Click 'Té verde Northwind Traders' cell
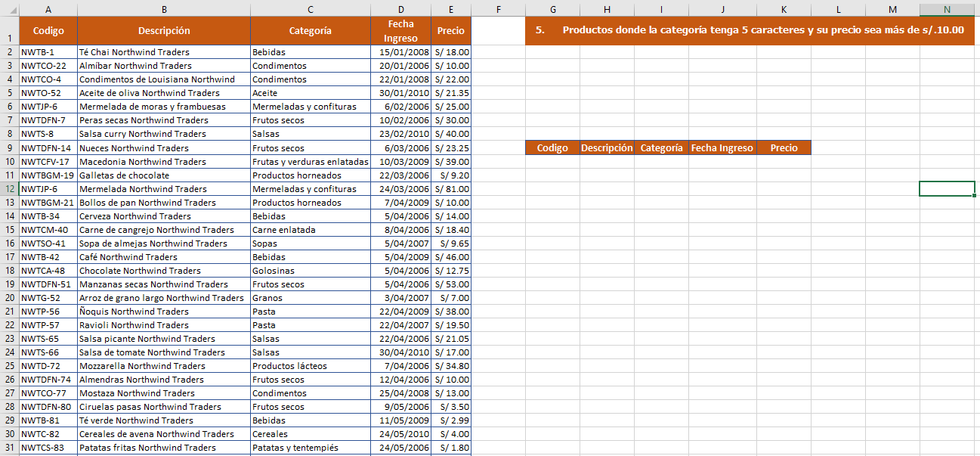The image size is (980, 456). coord(164,420)
